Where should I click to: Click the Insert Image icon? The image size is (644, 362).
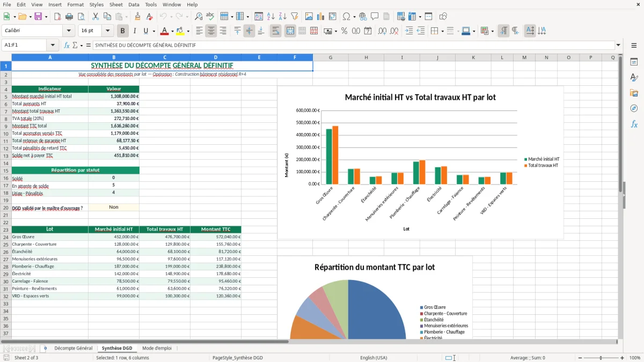pos(309,17)
